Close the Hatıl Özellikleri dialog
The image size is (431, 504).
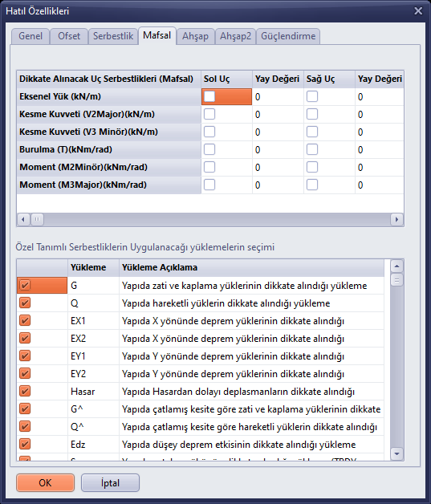[418, 11]
